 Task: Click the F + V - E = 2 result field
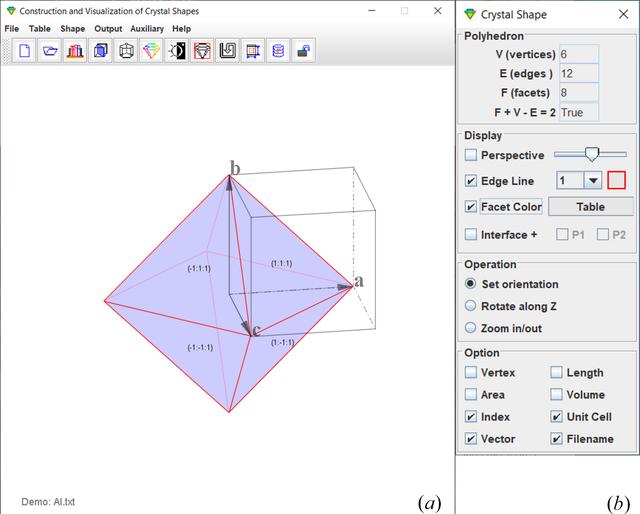[x=579, y=112]
